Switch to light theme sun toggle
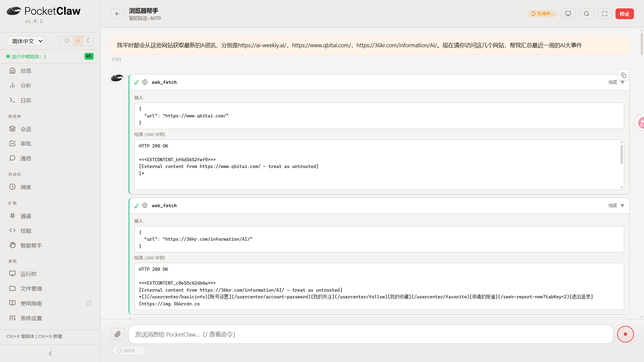The width and height of the screenshot is (644, 362). pyautogui.click(x=67, y=41)
